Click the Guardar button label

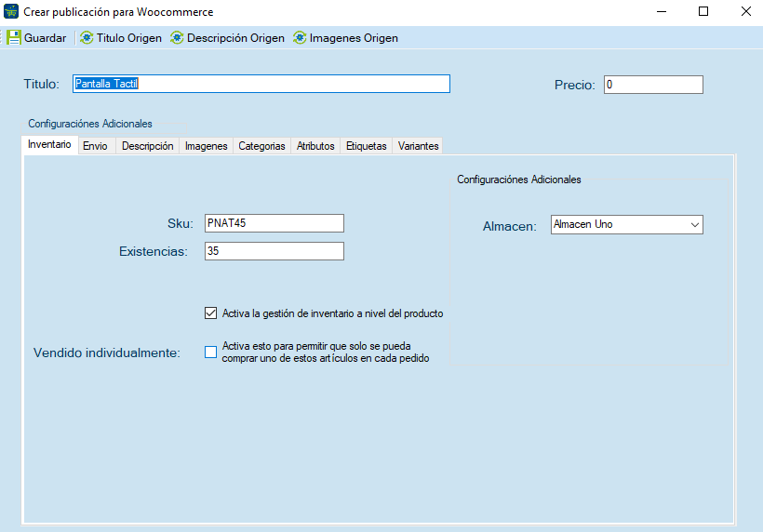[x=46, y=38]
